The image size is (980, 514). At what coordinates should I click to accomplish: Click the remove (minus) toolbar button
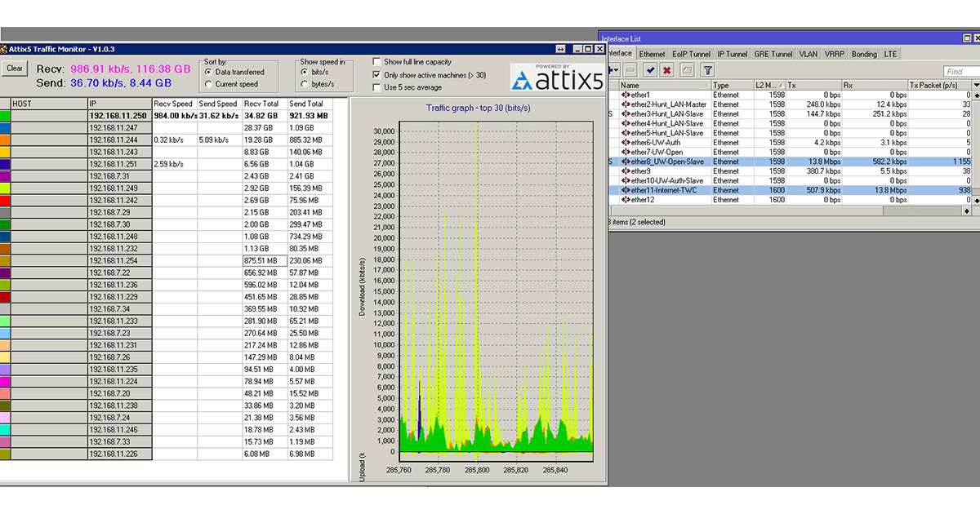630,70
